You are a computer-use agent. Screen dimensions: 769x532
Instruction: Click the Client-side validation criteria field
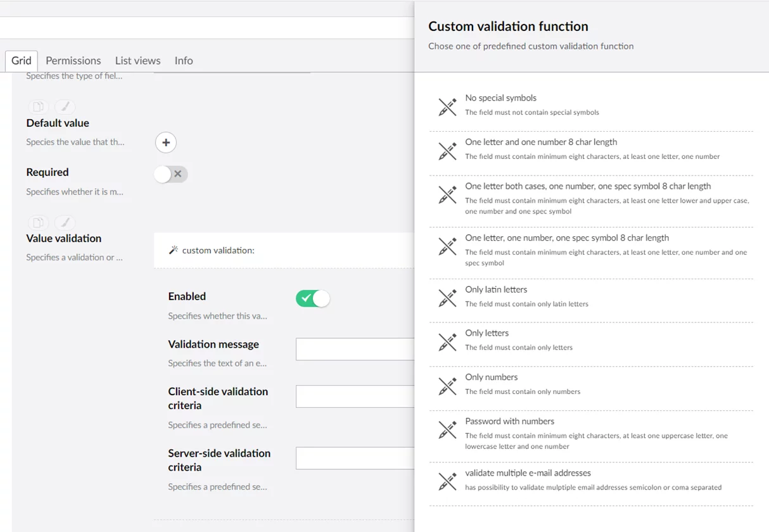(x=355, y=396)
